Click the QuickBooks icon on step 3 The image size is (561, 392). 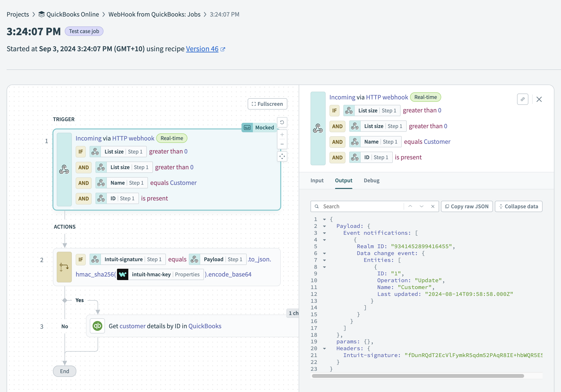(x=97, y=326)
